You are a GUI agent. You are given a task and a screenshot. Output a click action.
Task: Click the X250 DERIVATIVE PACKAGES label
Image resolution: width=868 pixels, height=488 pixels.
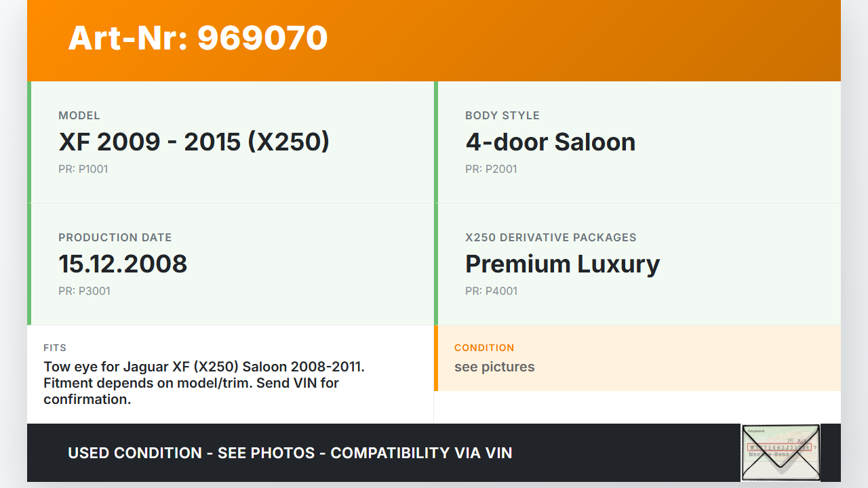pos(551,237)
